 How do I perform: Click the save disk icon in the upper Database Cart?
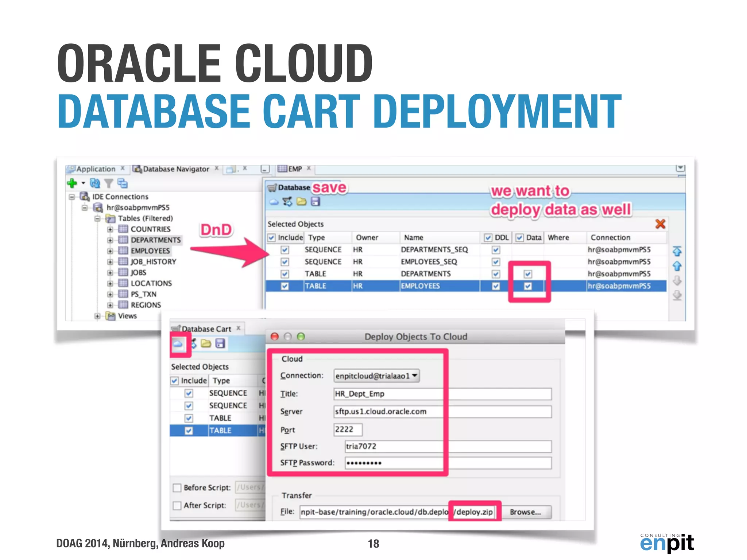[316, 201]
